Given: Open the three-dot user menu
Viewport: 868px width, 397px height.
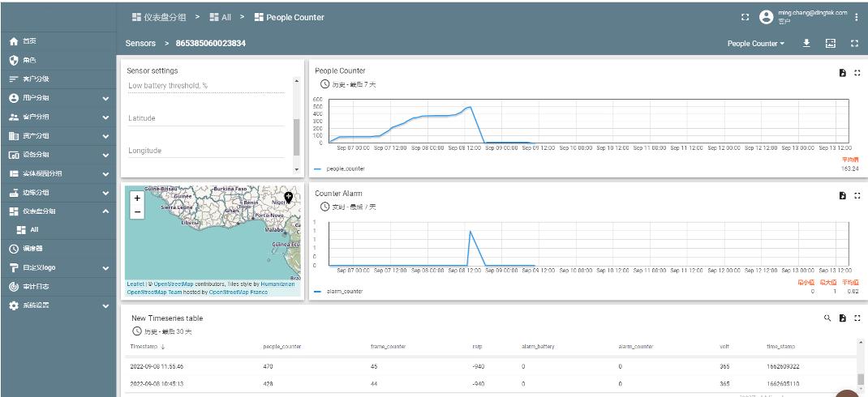Looking at the screenshot, I should click(x=857, y=17).
